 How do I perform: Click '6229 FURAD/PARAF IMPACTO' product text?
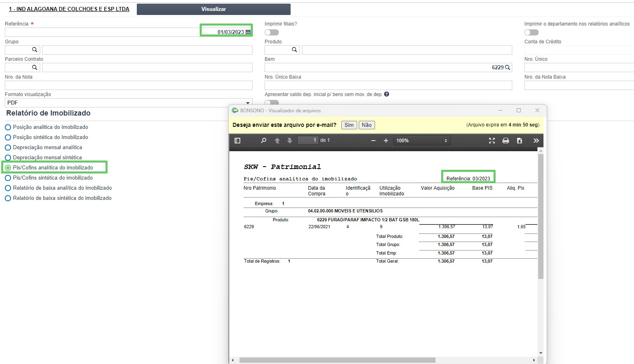point(368,220)
